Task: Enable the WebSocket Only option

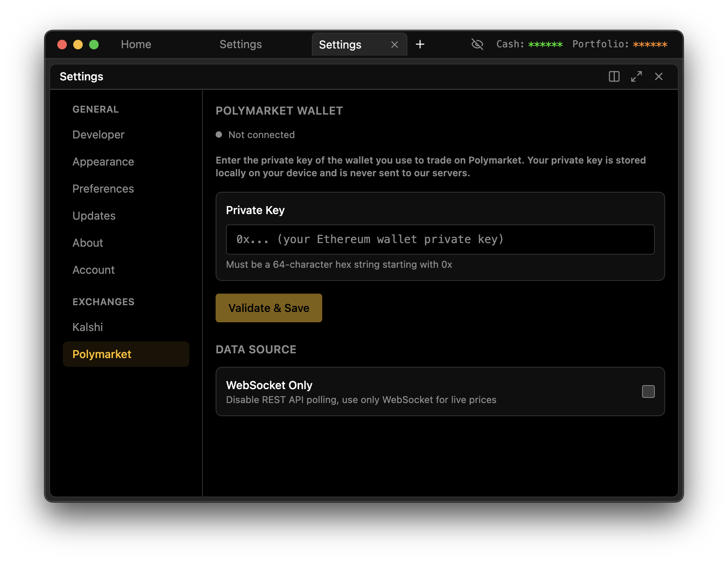Action: pyautogui.click(x=648, y=392)
